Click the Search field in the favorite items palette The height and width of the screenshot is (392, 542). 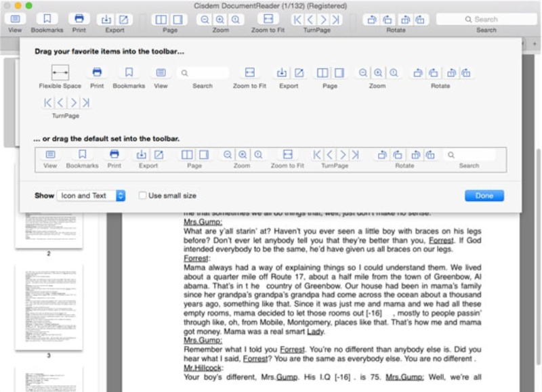[203, 72]
